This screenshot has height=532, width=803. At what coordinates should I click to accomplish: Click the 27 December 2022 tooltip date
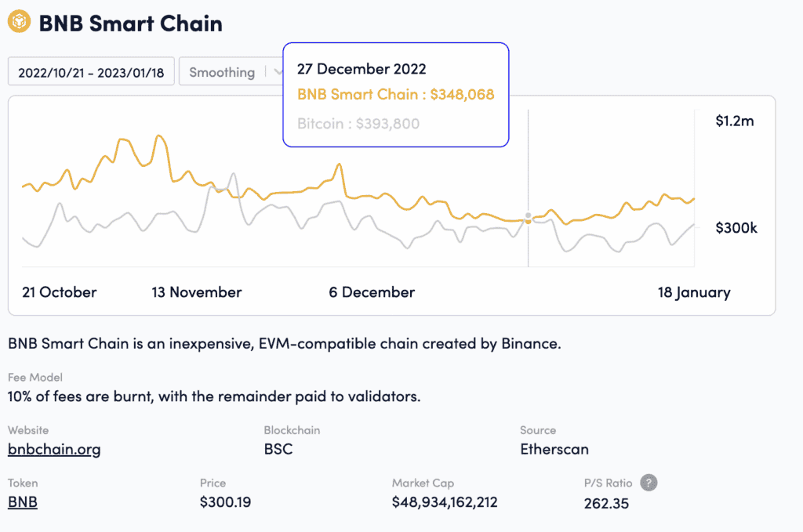[x=361, y=68]
